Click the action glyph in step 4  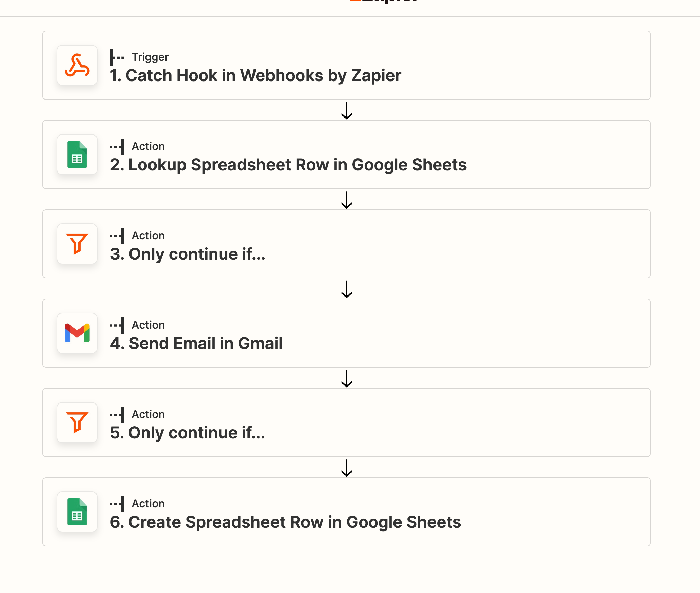[x=117, y=325]
